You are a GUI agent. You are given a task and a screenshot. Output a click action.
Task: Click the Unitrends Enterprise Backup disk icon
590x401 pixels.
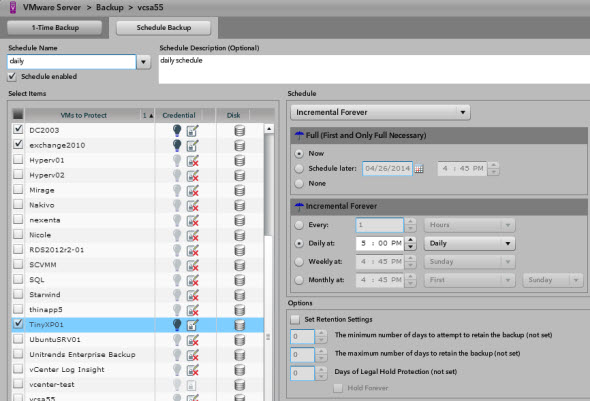click(240, 355)
